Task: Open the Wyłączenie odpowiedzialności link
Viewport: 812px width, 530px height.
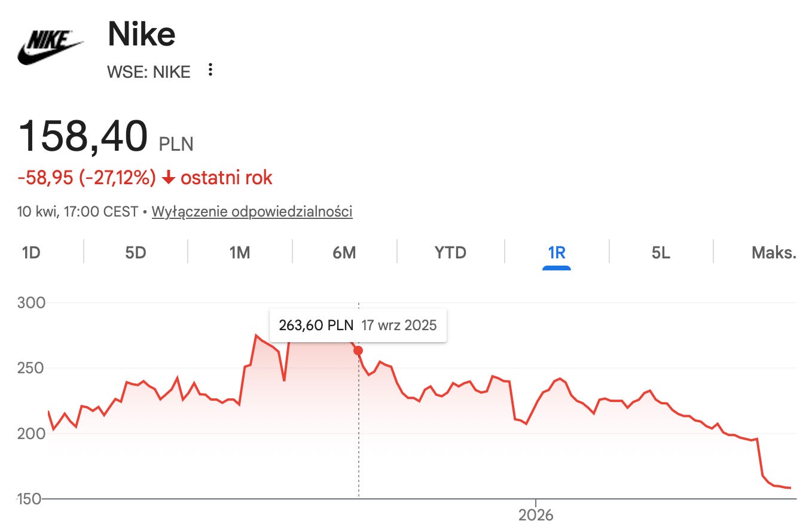Action: [x=252, y=211]
